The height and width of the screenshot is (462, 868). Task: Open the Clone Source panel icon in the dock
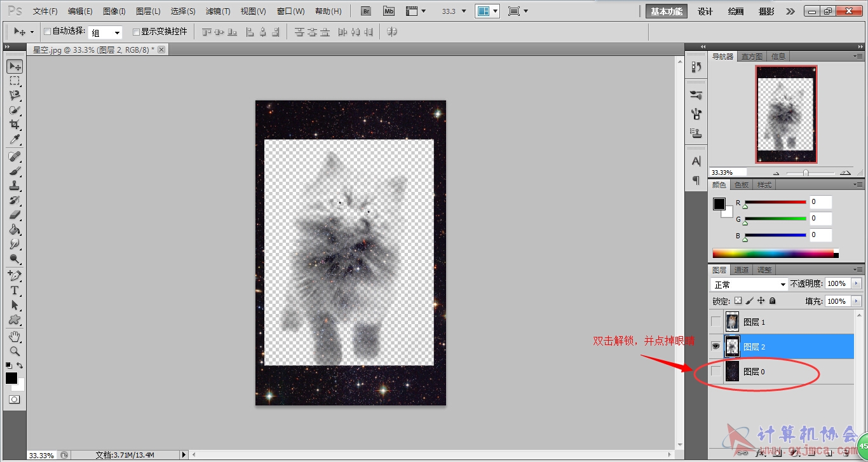[696, 133]
